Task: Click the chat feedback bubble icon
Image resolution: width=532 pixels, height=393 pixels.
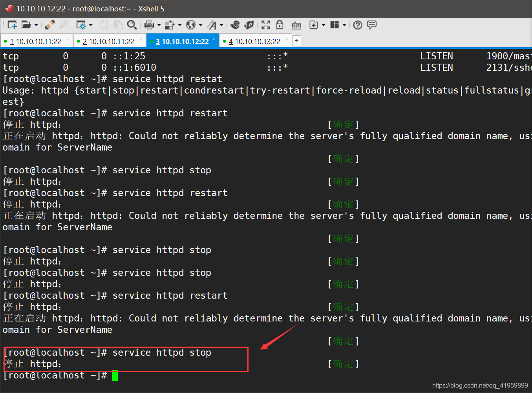Action: [x=372, y=25]
